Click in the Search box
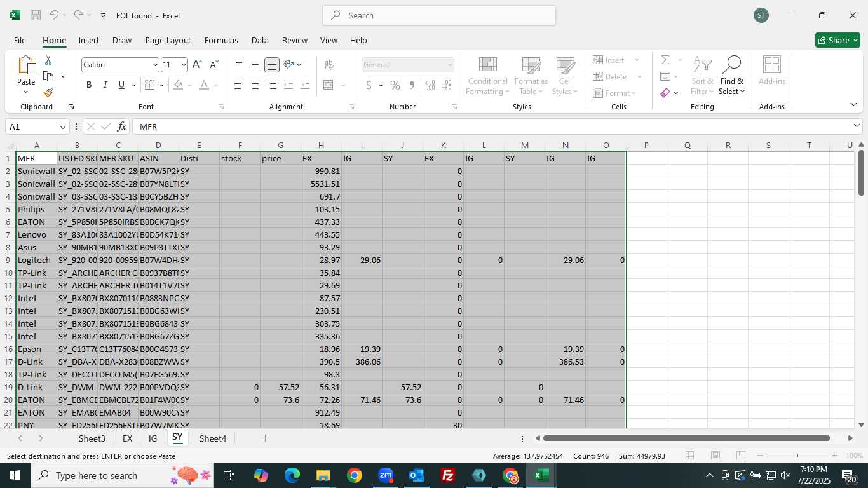This screenshot has height=488, width=868. [439, 15]
